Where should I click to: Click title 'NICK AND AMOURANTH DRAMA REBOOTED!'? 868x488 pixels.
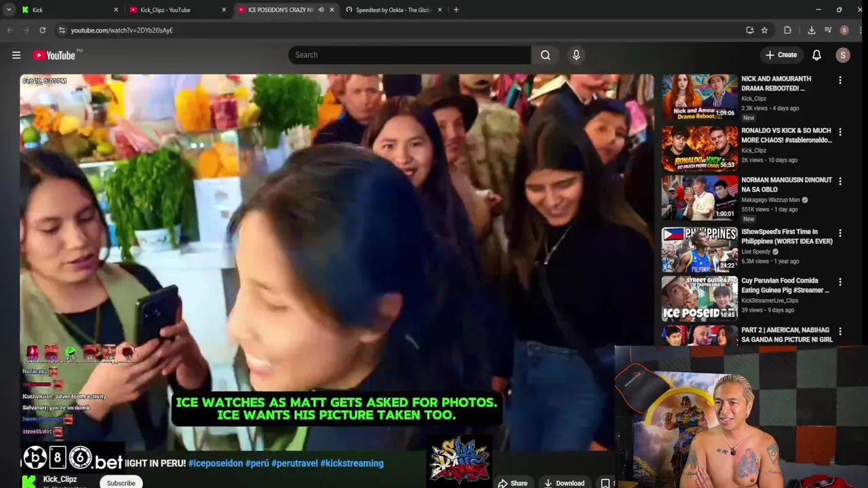[x=776, y=83]
